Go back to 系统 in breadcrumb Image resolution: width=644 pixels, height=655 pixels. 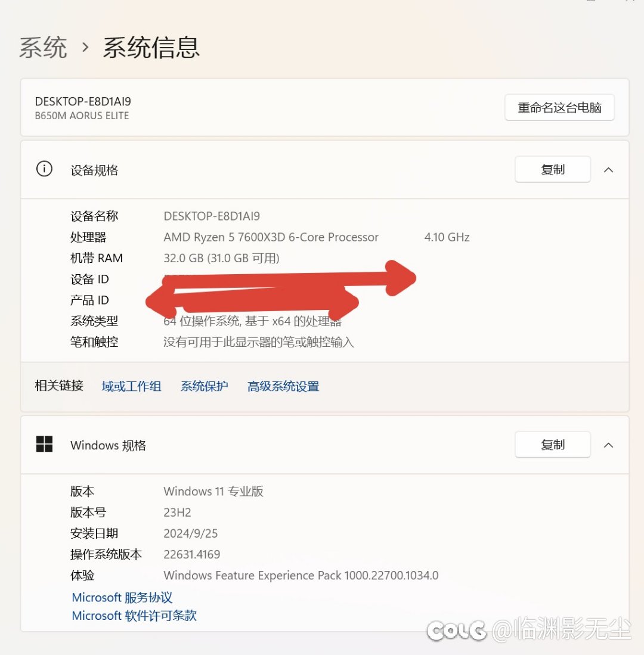(43, 47)
